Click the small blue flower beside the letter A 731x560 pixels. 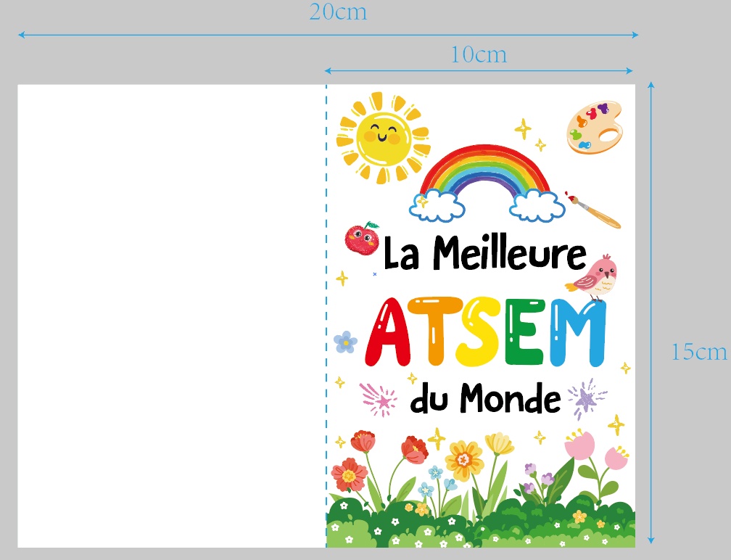(345, 341)
